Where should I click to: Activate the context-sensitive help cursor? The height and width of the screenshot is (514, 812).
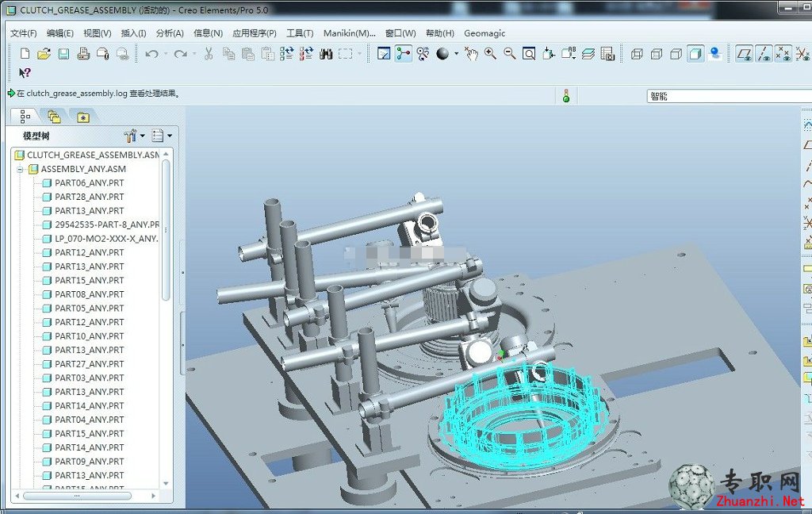click(x=25, y=72)
